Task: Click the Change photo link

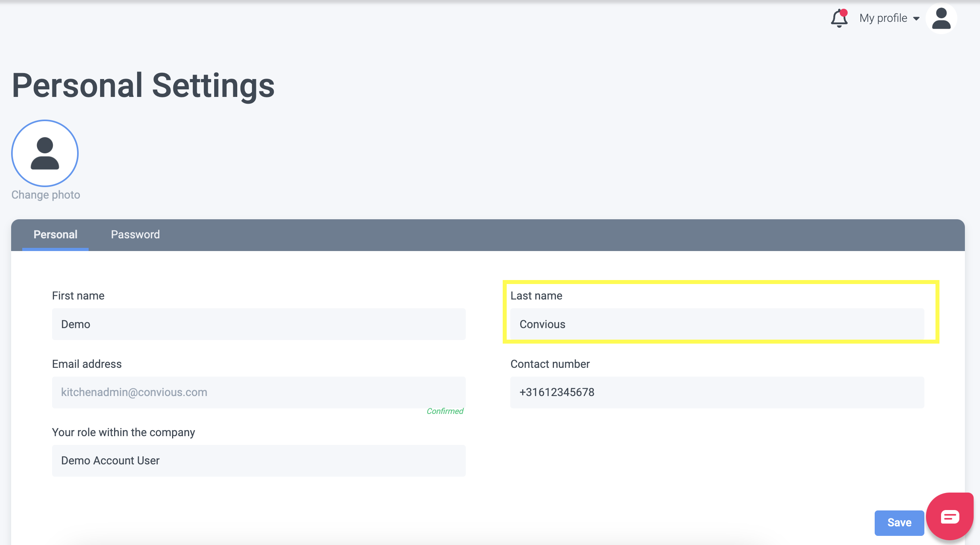Action: (46, 195)
